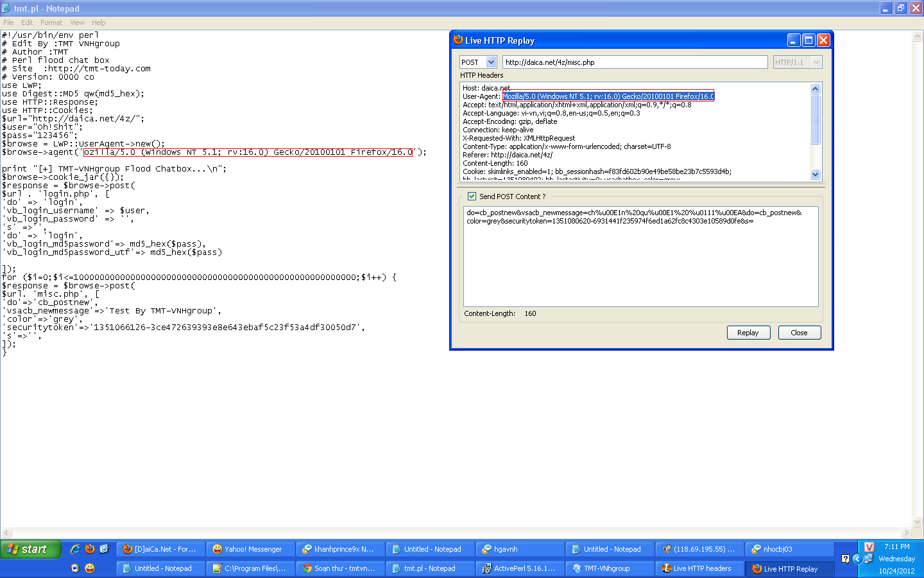Switch to [D]aiCa.Net Firefox taskbar window

click(161, 549)
